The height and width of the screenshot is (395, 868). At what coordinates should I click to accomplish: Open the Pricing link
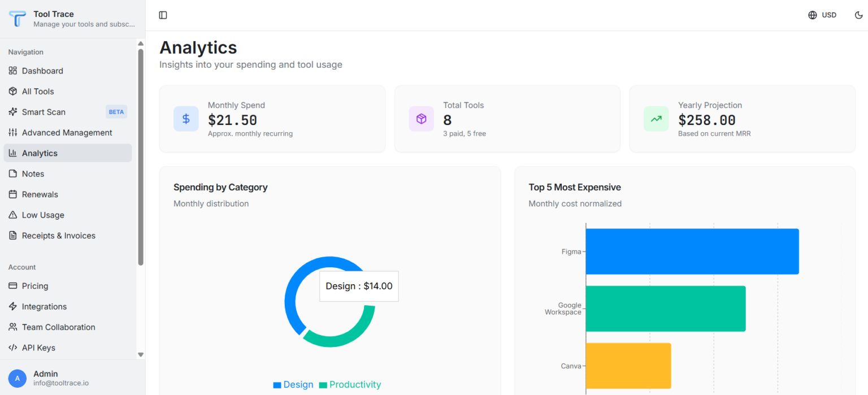34,286
